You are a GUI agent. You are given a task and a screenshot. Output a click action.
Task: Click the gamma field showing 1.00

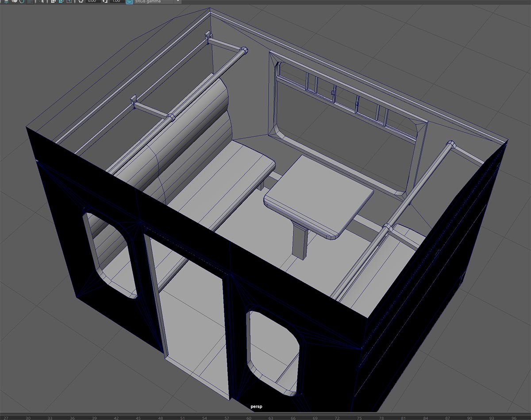pyautogui.click(x=116, y=2)
